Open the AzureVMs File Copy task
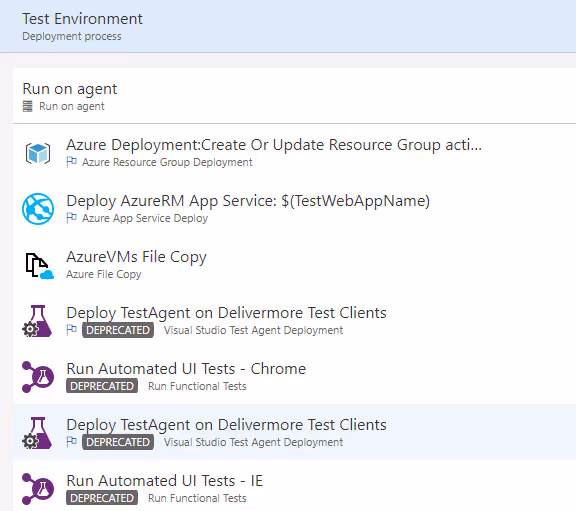Image resolution: width=576 pixels, height=511 pixels. pyautogui.click(x=294, y=265)
